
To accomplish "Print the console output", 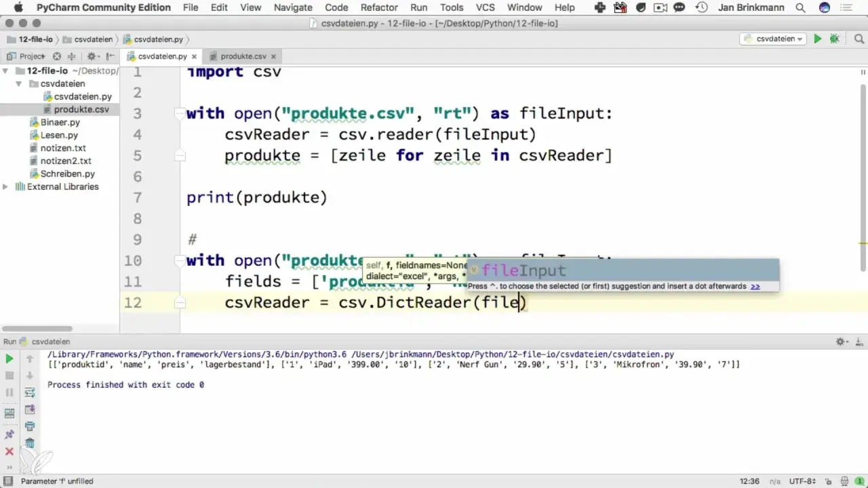I will click(x=30, y=426).
